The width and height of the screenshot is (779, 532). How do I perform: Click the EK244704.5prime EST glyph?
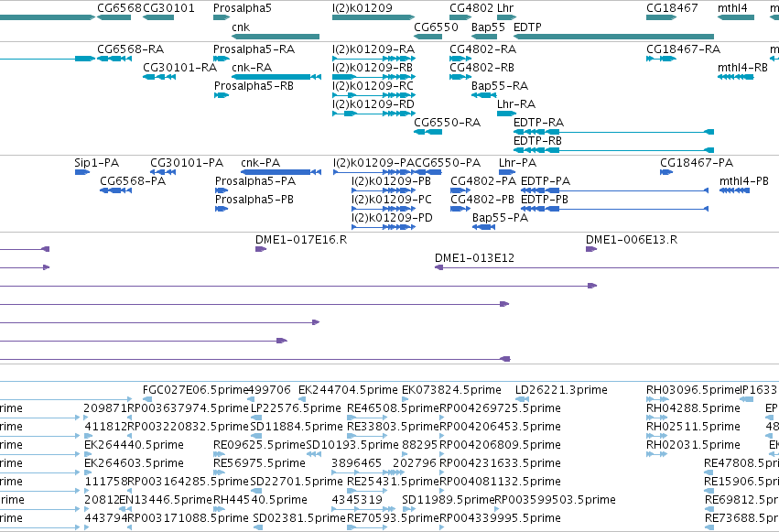point(302,399)
